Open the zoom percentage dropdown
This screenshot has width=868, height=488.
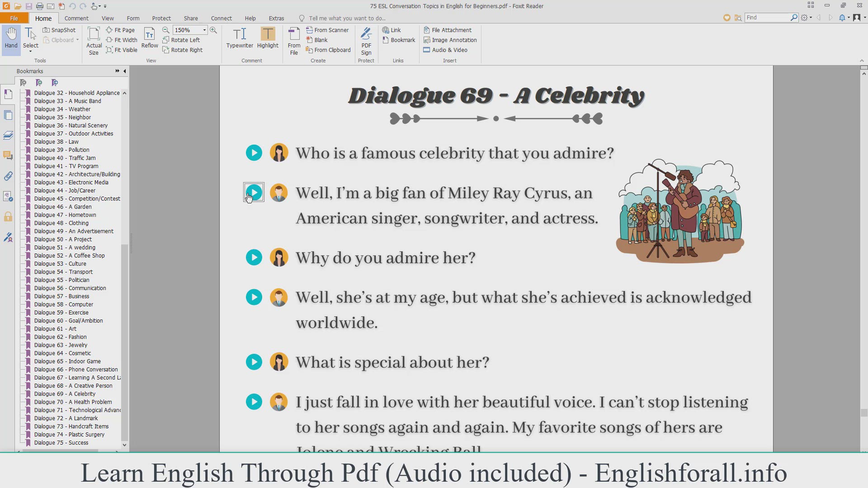point(204,30)
